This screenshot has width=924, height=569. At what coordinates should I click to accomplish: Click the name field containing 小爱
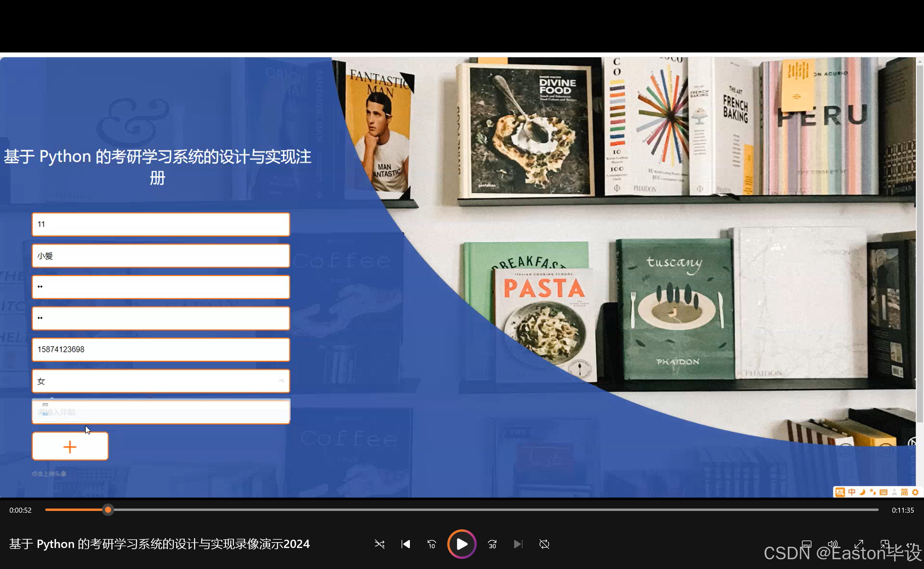coord(161,256)
